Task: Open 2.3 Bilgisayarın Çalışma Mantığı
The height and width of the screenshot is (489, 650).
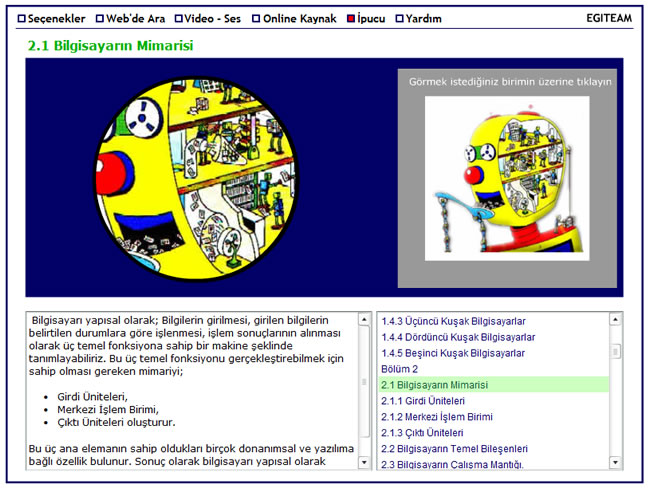Action: click(452, 465)
